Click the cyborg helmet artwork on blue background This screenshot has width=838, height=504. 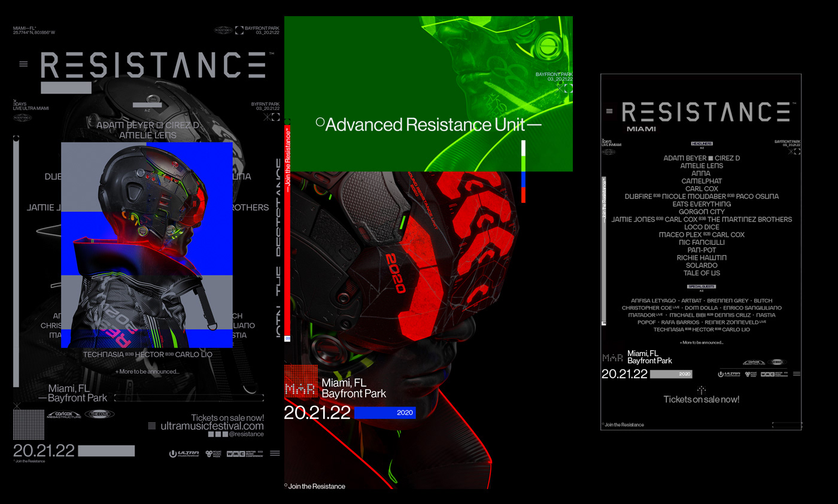tap(147, 245)
